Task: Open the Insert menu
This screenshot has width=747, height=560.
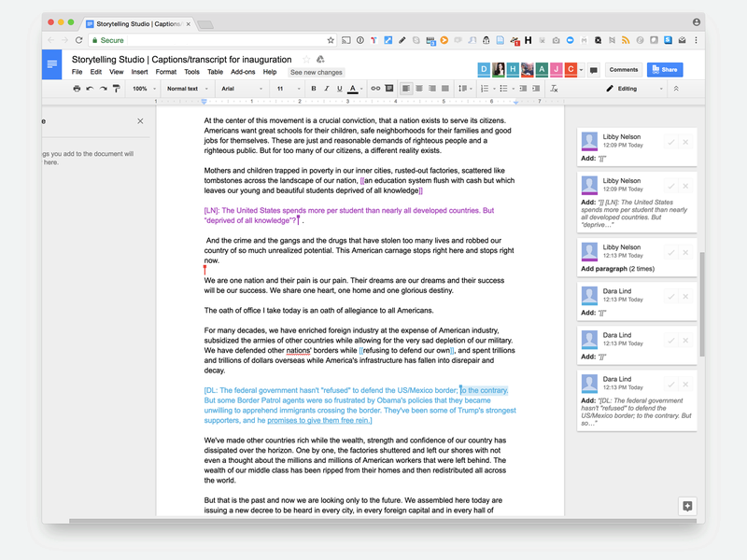Action: tap(139, 72)
